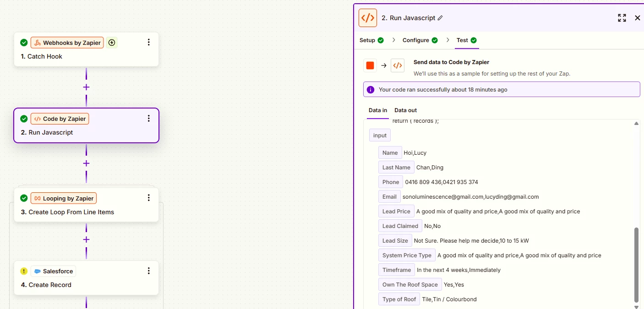Click the Last Name field label
Image resolution: width=644 pixels, height=309 pixels.
(396, 167)
